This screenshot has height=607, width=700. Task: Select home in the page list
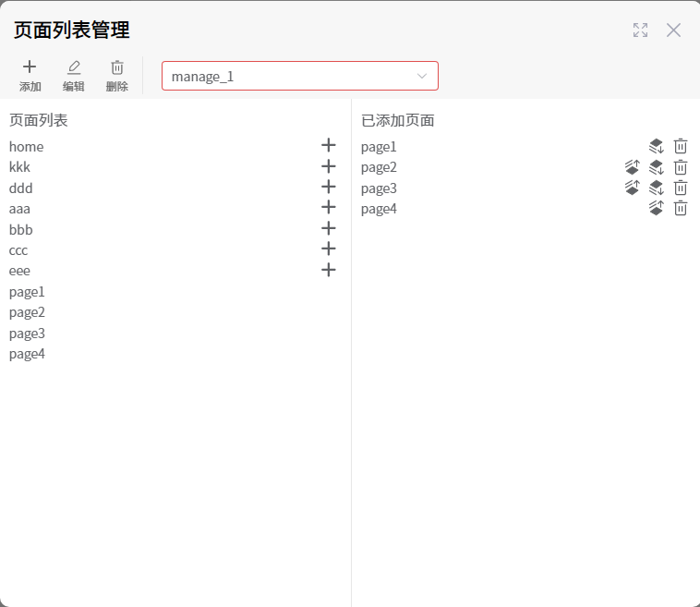[27, 147]
